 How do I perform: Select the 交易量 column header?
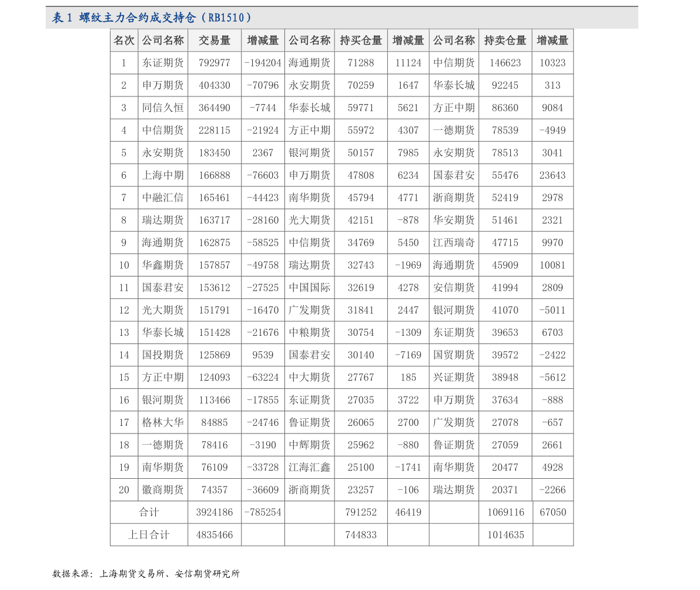click(x=215, y=40)
